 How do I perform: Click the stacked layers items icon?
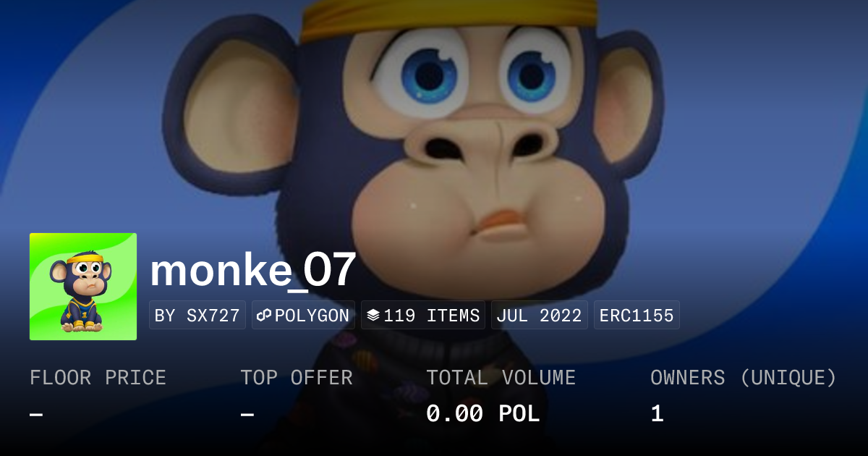click(x=373, y=316)
